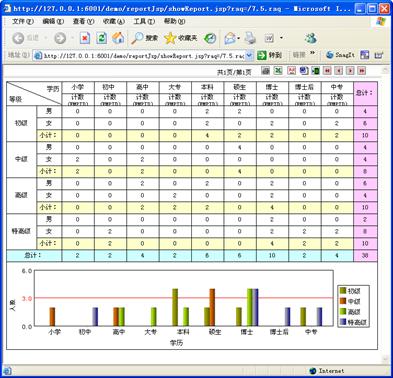
Task: Go to the next report page
Action: 350,71
